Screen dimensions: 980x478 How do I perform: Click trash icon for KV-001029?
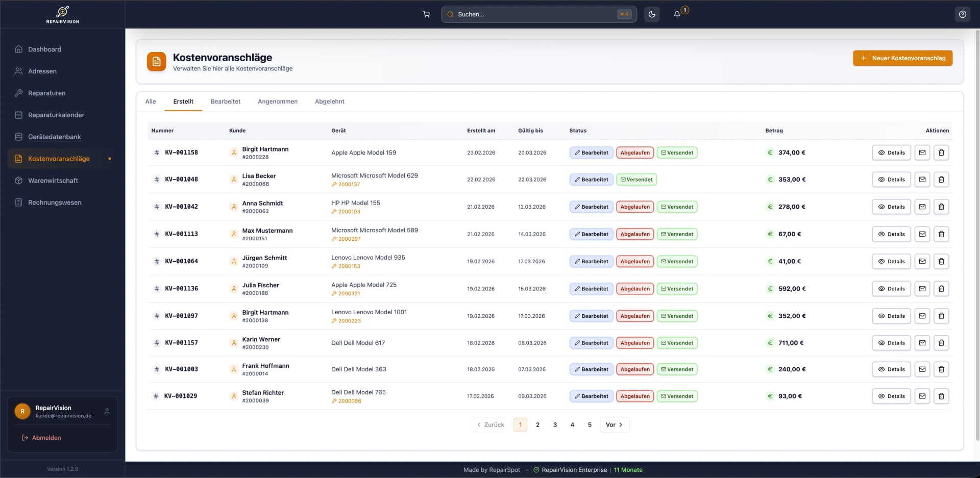tap(941, 396)
